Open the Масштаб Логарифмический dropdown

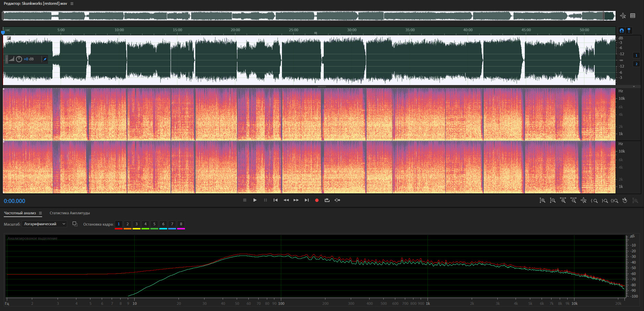pos(44,224)
